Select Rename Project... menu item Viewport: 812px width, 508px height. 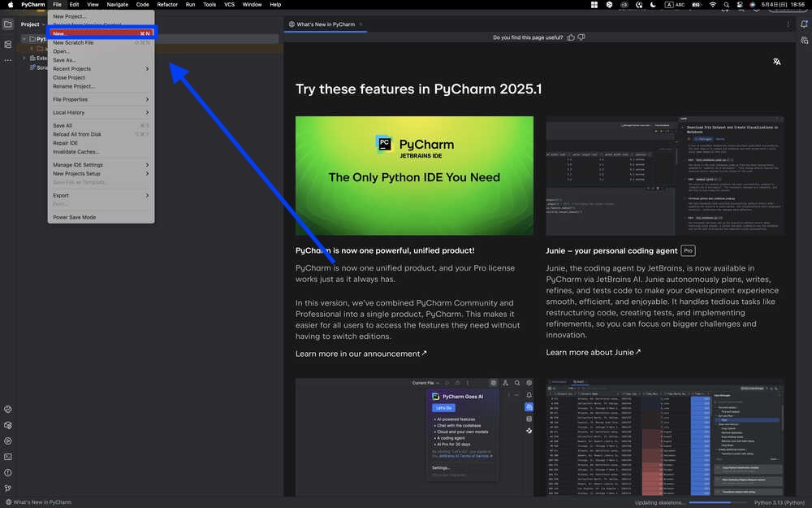pos(101,87)
